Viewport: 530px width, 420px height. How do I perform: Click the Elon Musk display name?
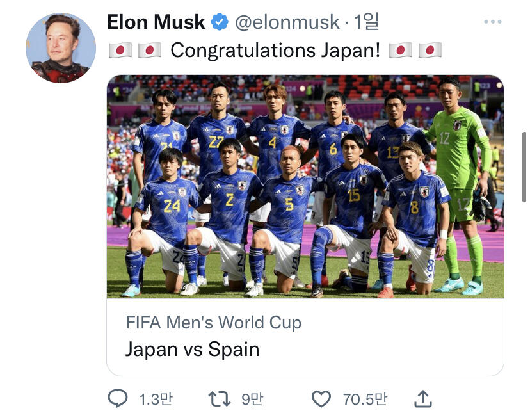click(156, 22)
